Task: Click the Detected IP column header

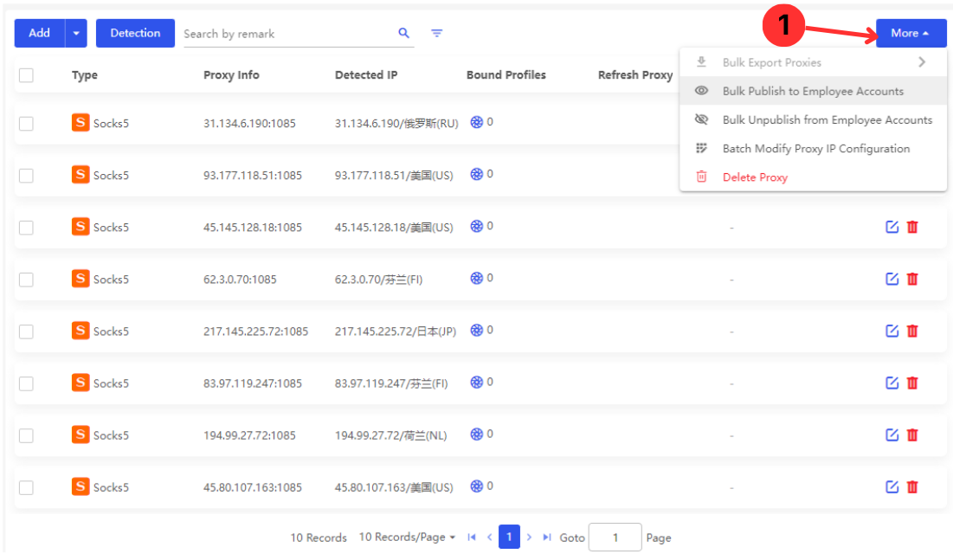Action: (366, 74)
